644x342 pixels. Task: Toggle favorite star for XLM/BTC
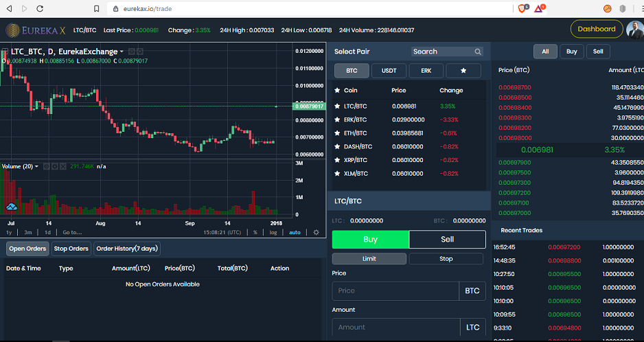click(337, 174)
